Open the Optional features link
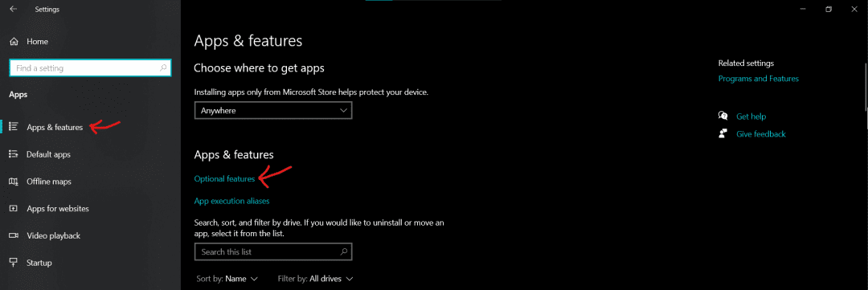The height and width of the screenshot is (290, 868). click(224, 179)
